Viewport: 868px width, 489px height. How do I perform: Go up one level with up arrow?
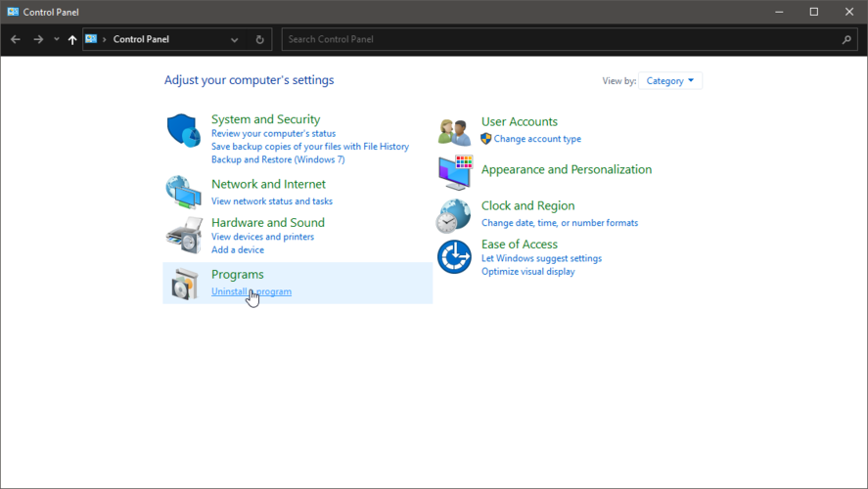(72, 40)
